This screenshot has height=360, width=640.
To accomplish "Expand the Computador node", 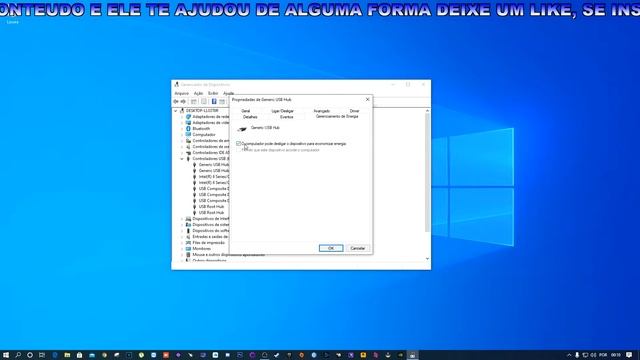I will tap(182, 134).
